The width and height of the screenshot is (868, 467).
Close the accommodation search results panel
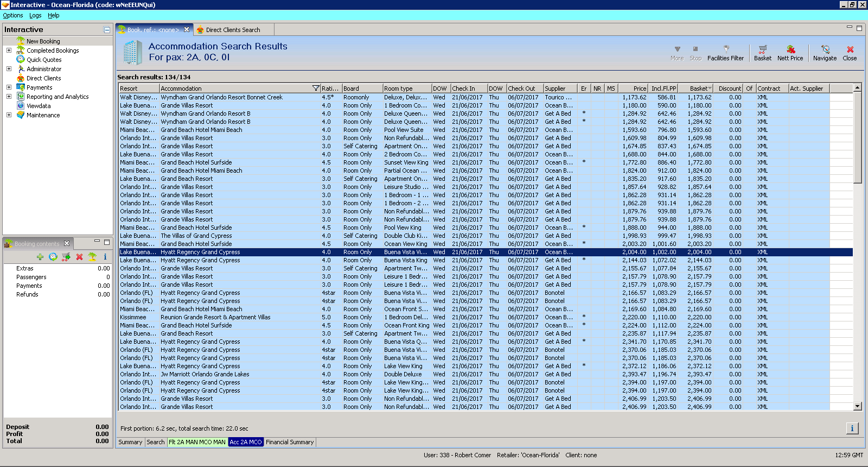click(850, 52)
